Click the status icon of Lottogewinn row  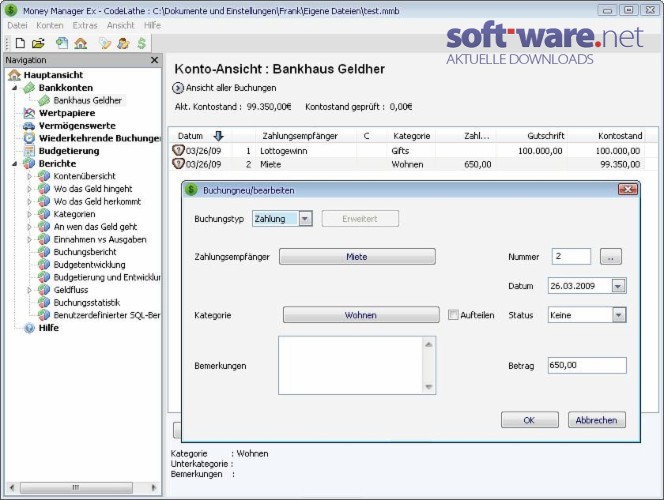tap(178, 150)
